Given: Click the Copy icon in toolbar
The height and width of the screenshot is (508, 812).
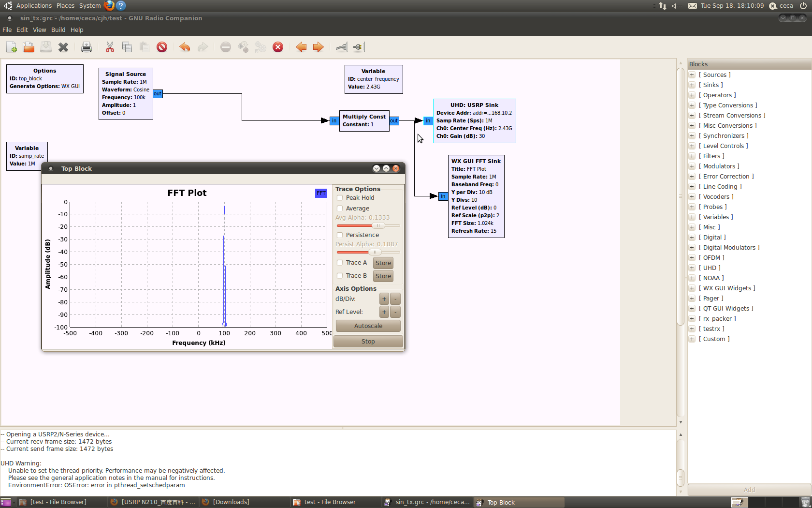Looking at the screenshot, I should (127, 47).
